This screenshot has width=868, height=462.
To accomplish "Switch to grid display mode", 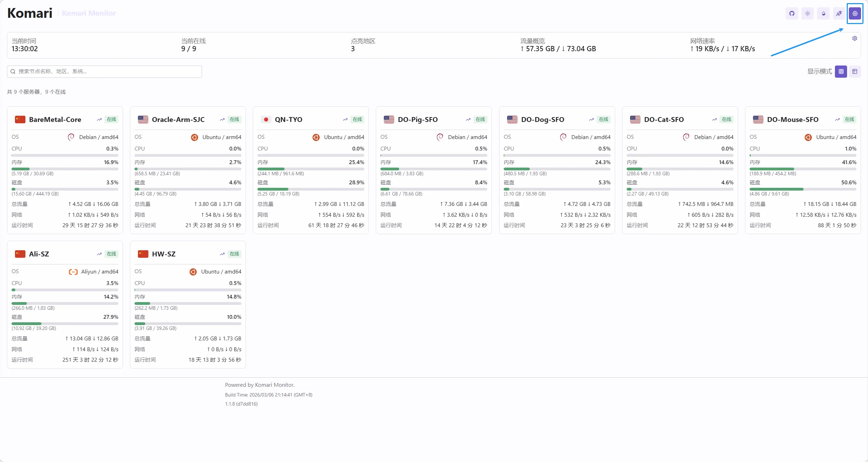I will pos(841,71).
